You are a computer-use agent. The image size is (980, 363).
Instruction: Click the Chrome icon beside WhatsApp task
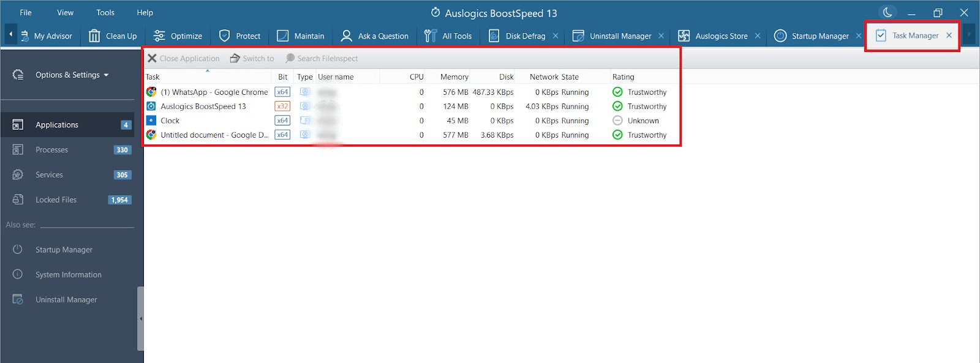coord(151,92)
